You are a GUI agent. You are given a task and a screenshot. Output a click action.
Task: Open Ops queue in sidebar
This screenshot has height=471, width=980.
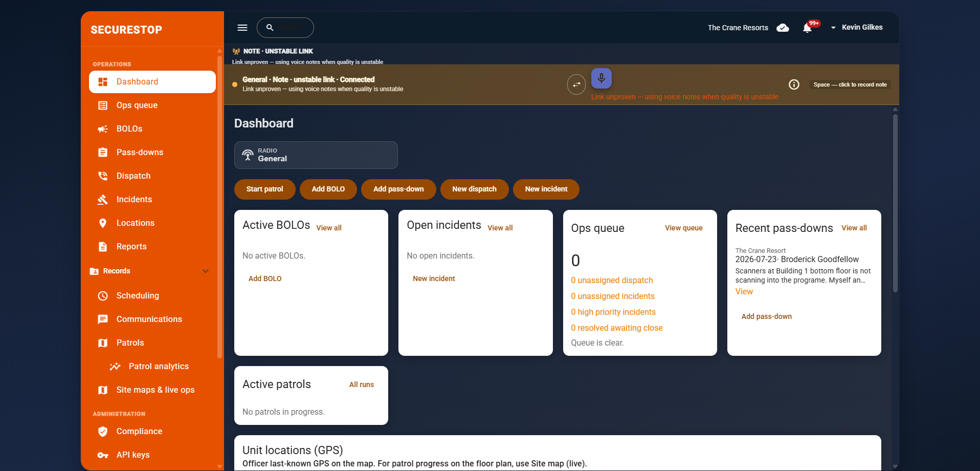152,105
